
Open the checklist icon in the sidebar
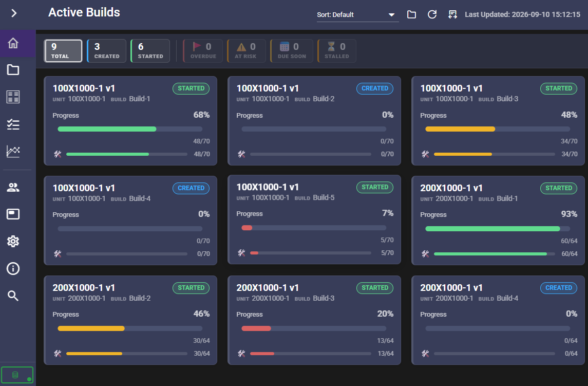coord(13,124)
